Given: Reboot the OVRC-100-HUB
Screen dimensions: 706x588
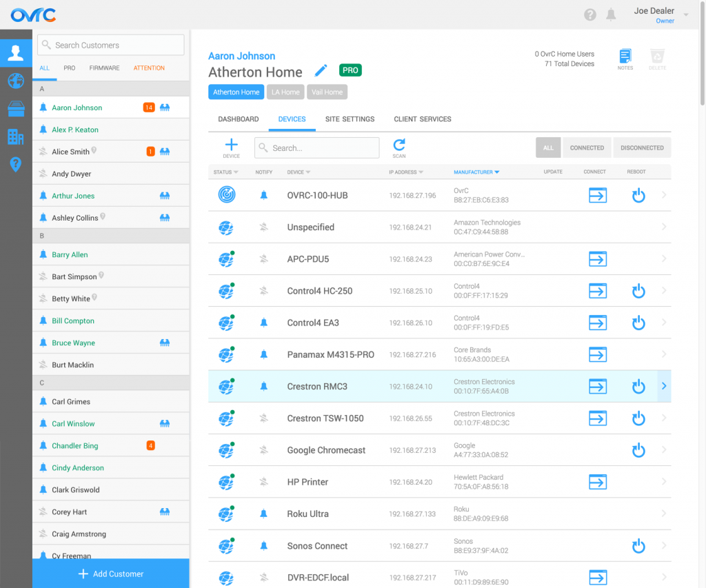Looking at the screenshot, I should pos(638,195).
